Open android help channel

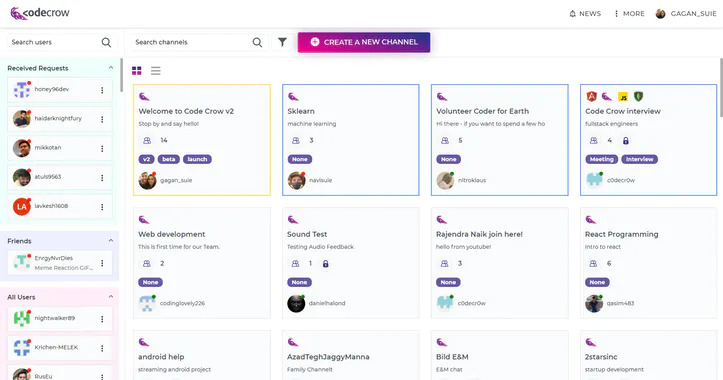[x=202, y=355]
